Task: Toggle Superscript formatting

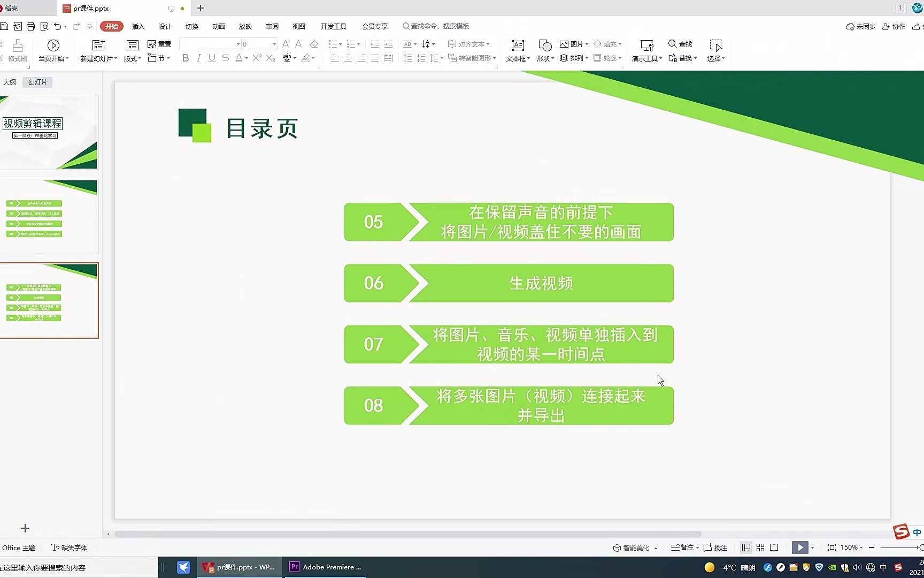Action: click(x=257, y=58)
